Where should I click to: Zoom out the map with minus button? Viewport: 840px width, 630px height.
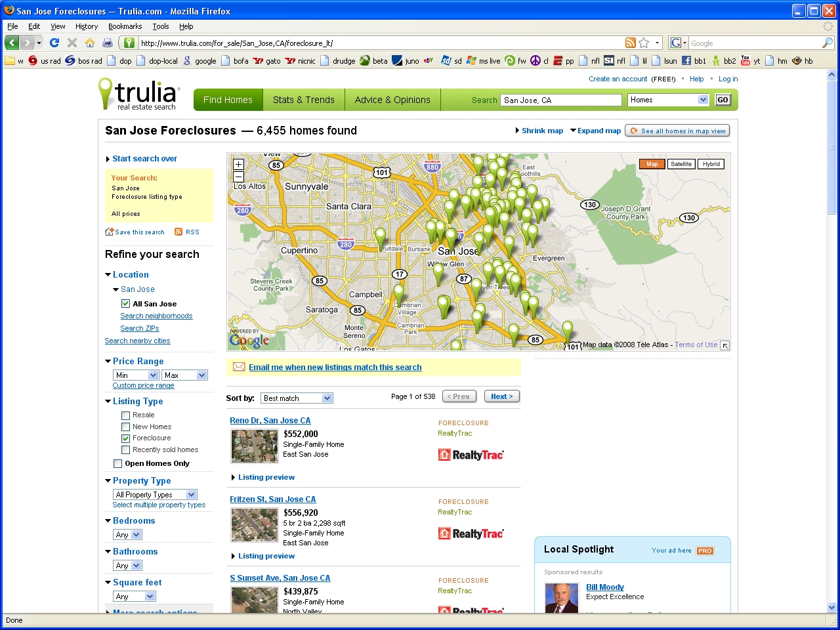239,177
